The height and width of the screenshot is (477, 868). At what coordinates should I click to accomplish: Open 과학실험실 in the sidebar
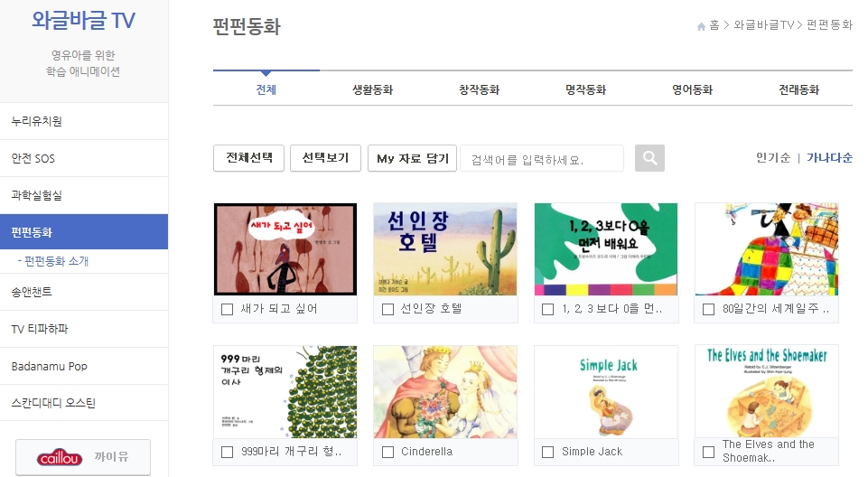pyautogui.click(x=84, y=195)
